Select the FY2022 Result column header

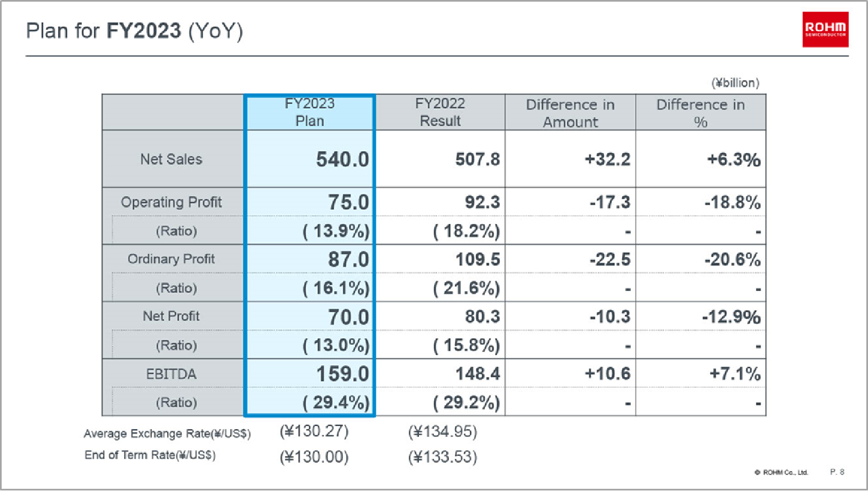440,112
